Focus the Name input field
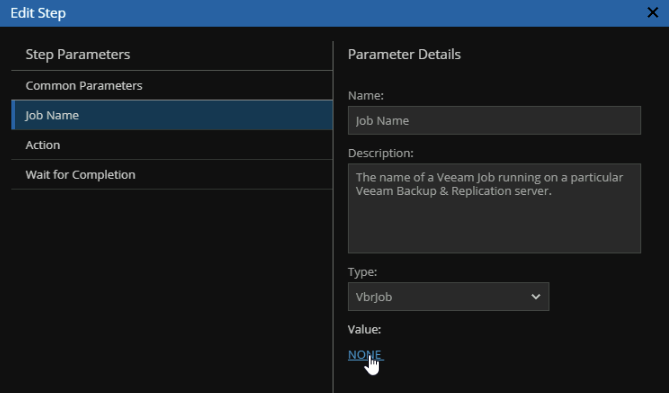Viewport: 669px width, 393px height. click(494, 121)
